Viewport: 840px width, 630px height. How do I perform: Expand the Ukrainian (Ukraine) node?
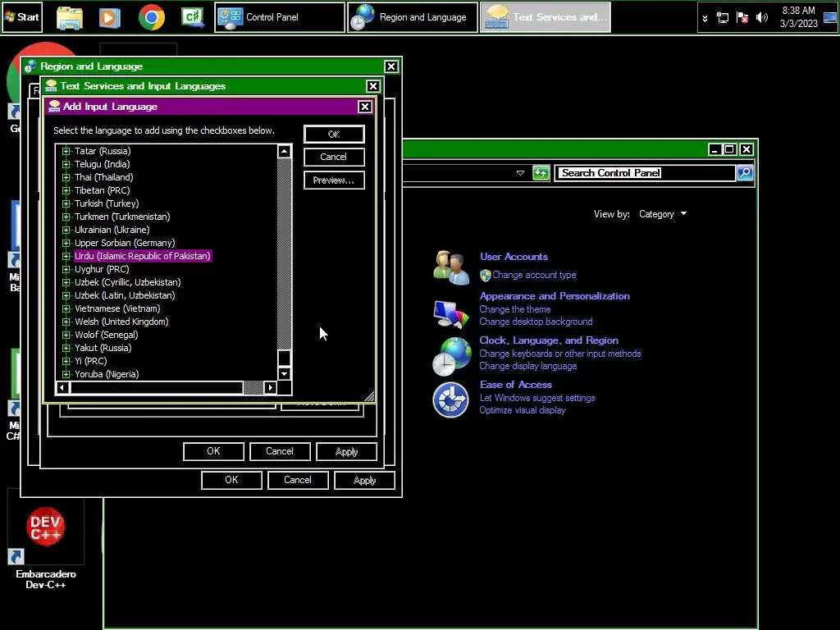coord(66,230)
